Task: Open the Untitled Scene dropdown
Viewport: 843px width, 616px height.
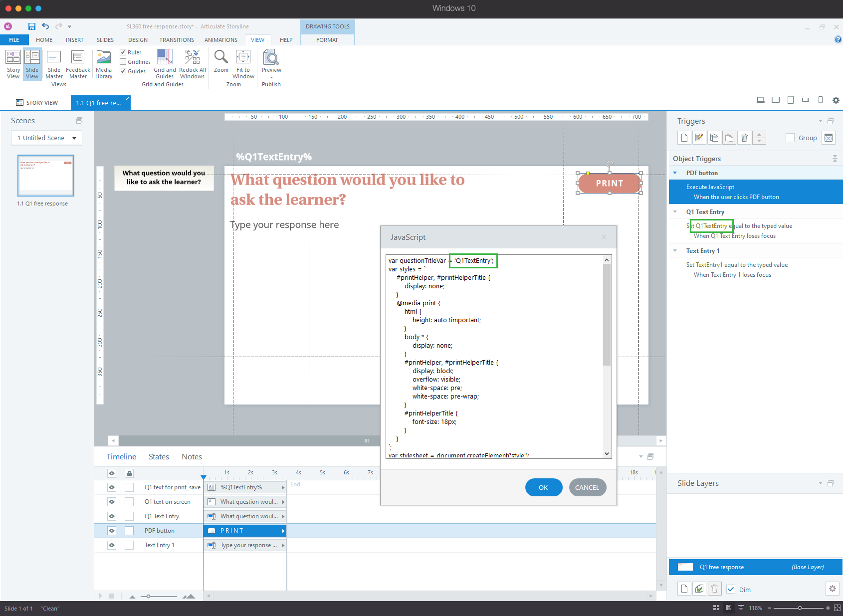Action: tap(46, 138)
